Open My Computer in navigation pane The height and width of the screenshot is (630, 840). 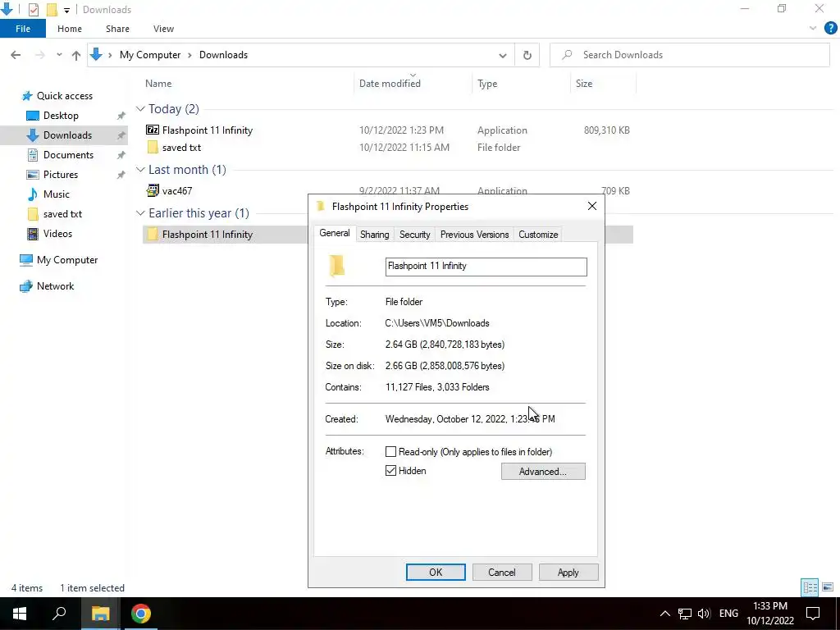(67, 260)
